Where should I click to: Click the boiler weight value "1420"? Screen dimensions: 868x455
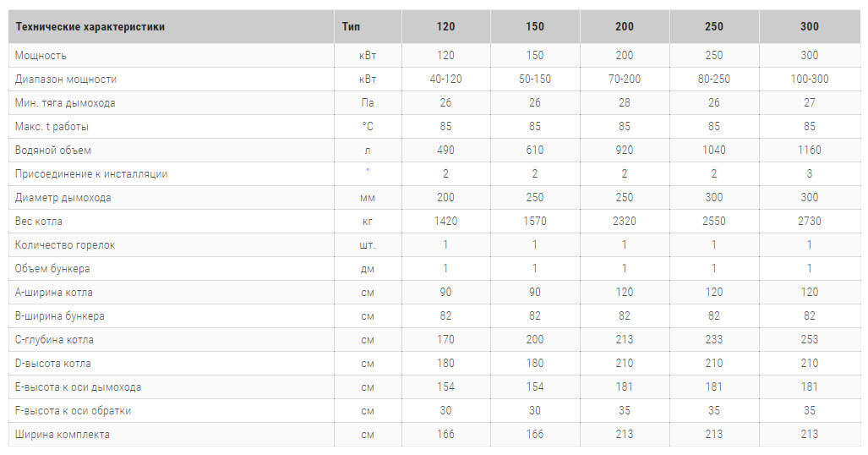click(445, 221)
